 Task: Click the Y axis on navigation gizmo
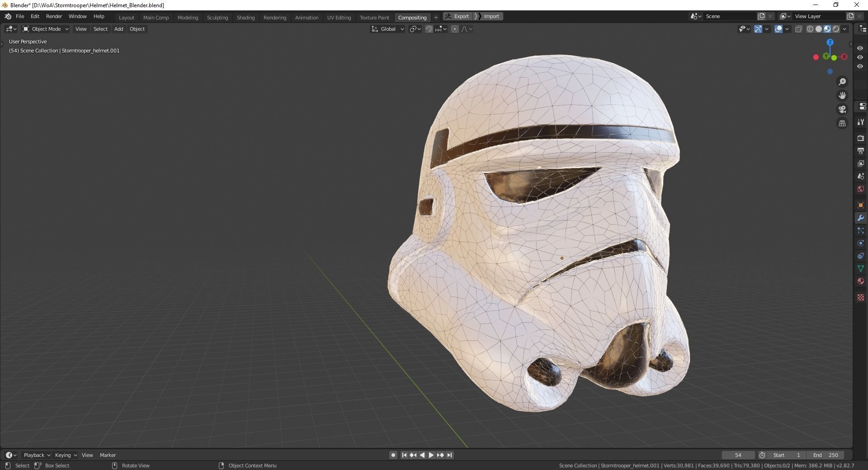pos(826,56)
